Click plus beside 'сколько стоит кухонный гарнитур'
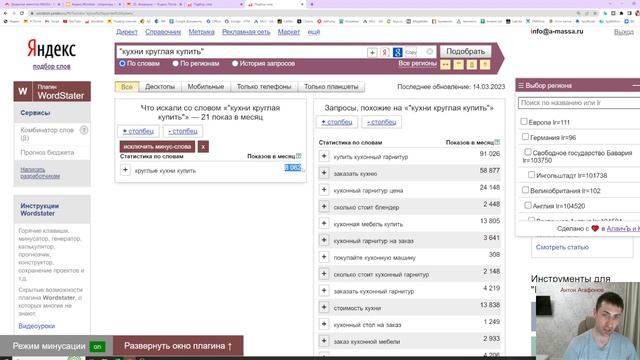 [324, 273]
